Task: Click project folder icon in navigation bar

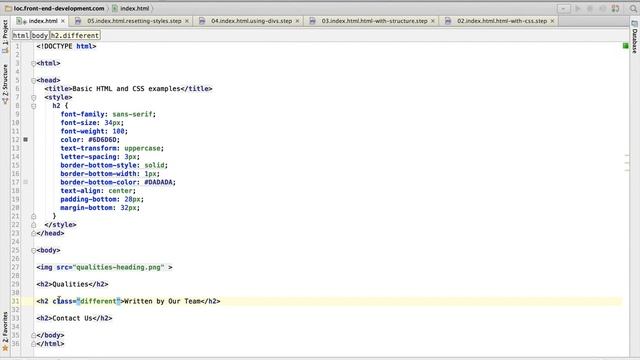Action: [x=8, y=8]
